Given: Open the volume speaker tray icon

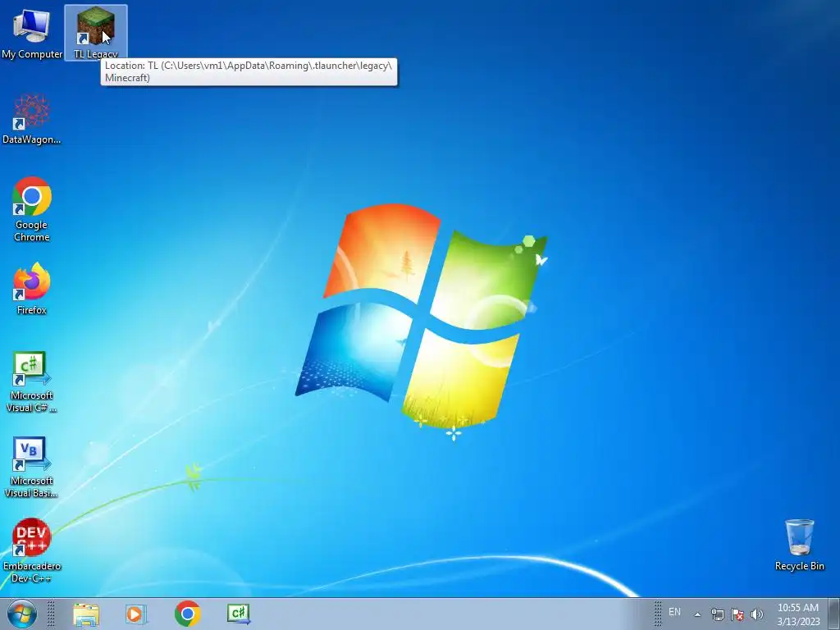Looking at the screenshot, I should coord(756,614).
